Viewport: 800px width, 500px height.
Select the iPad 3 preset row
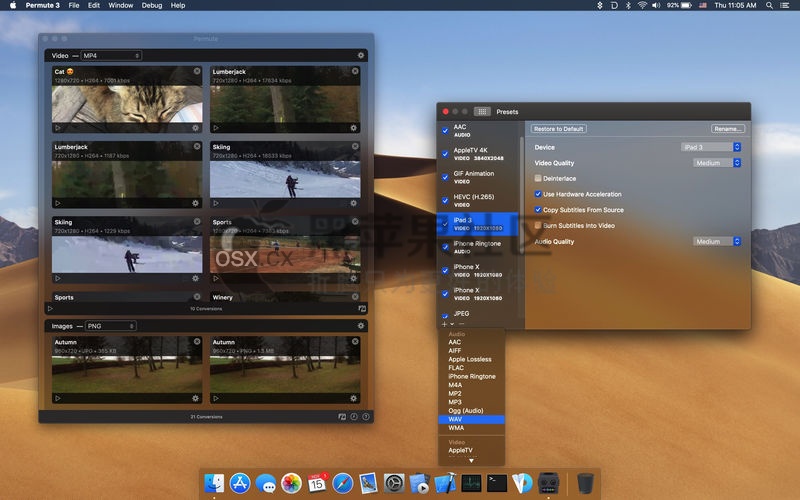tap(478, 224)
